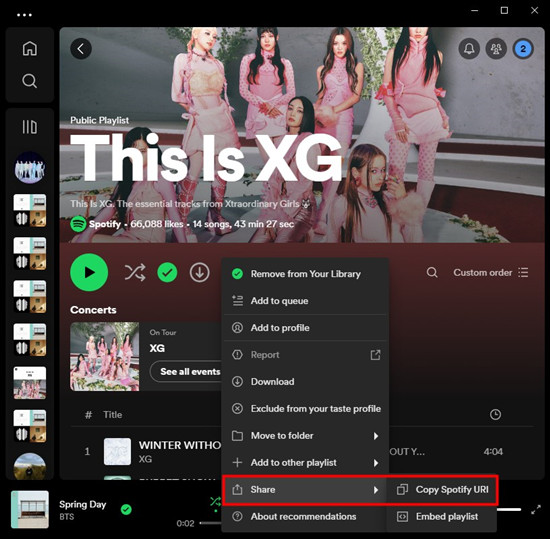The width and height of the screenshot is (550, 539).
Task: Select Add to profile menu item
Action: click(306, 328)
